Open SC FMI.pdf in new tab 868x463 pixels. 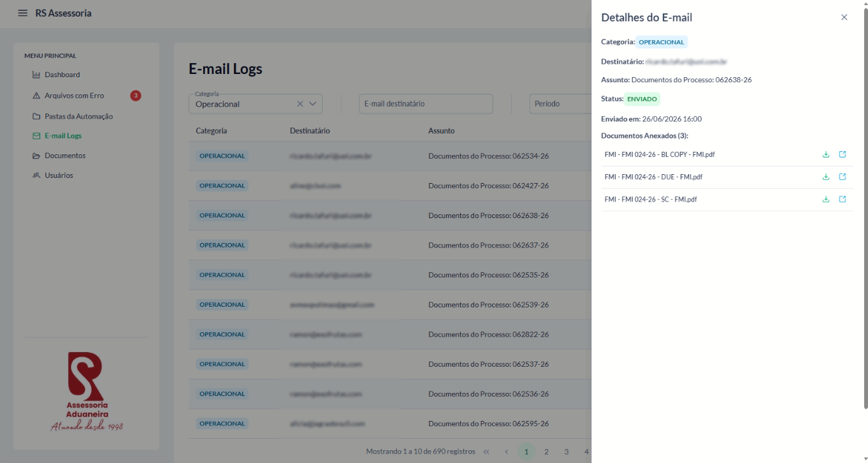pos(843,199)
